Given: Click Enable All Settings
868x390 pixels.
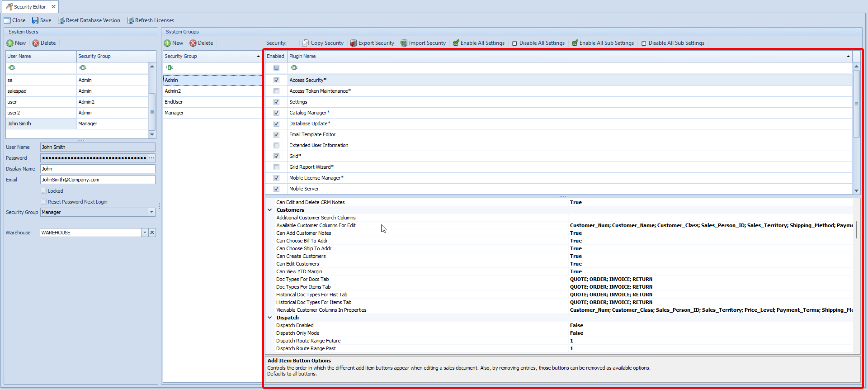Looking at the screenshot, I should click(479, 43).
